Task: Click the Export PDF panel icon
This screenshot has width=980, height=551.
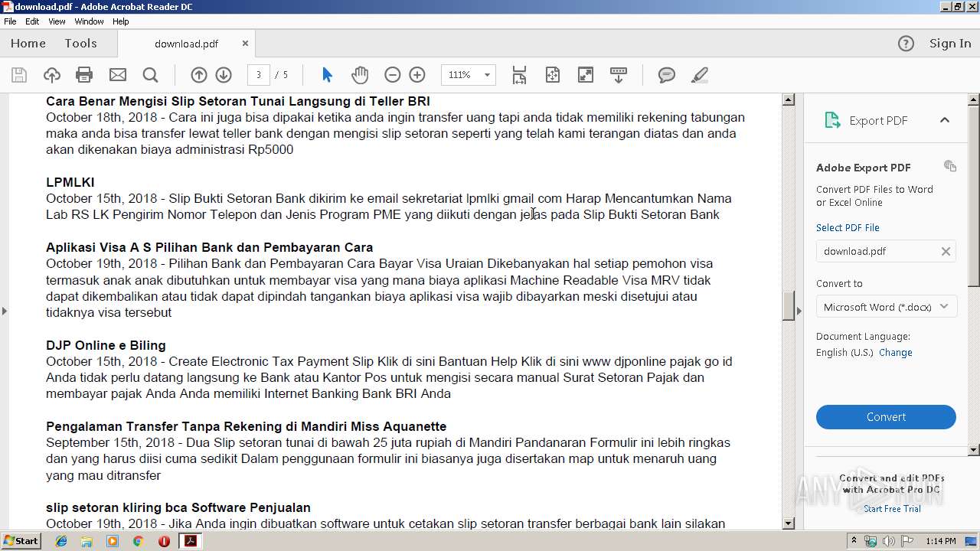Action: 832,120
